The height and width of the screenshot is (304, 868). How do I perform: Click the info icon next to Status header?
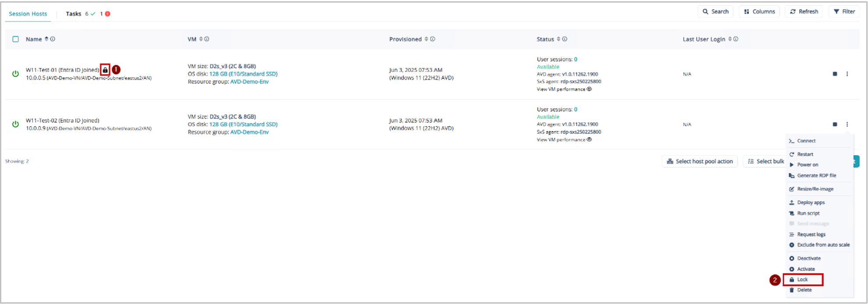click(x=565, y=39)
